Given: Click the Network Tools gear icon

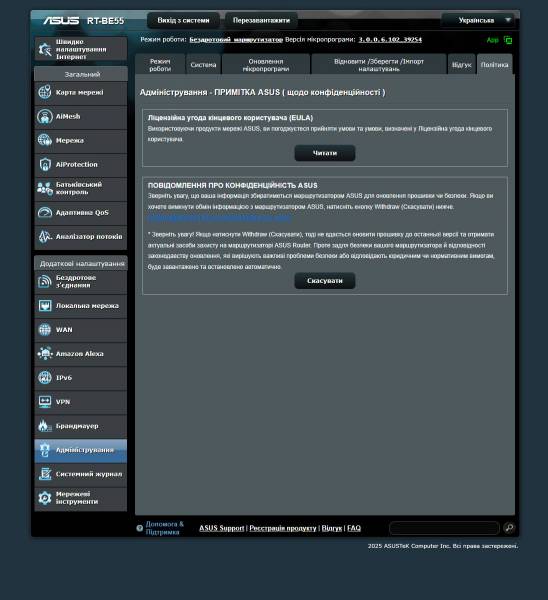Looking at the screenshot, I should (x=45, y=498).
